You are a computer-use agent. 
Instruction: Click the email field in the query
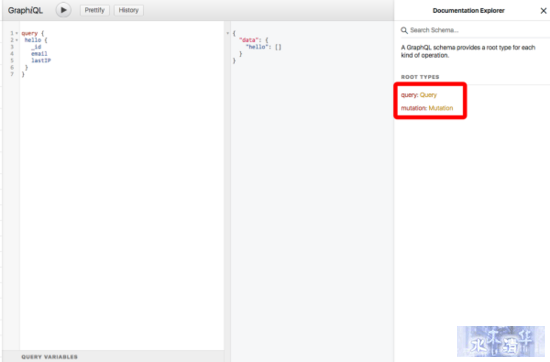point(39,54)
